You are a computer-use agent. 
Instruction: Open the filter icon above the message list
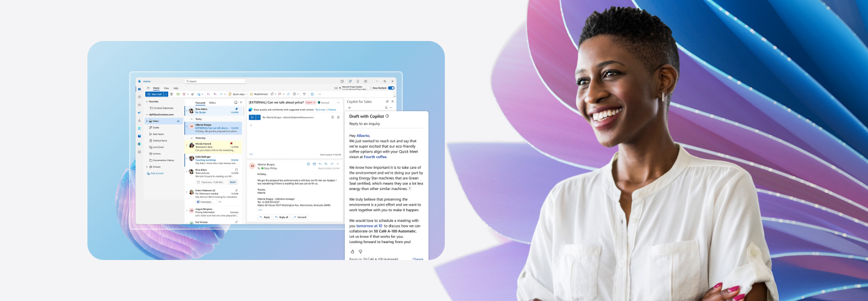point(241,103)
